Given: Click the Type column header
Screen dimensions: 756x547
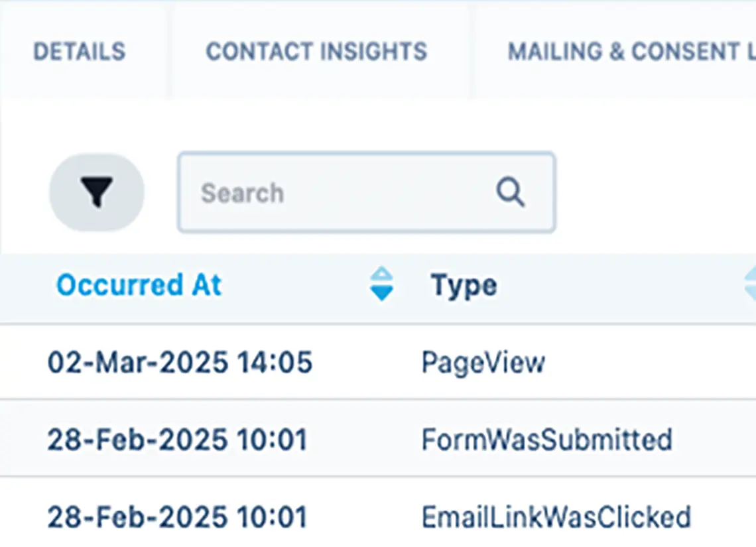Looking at the screenshot, I should click(x=464, y=286).
